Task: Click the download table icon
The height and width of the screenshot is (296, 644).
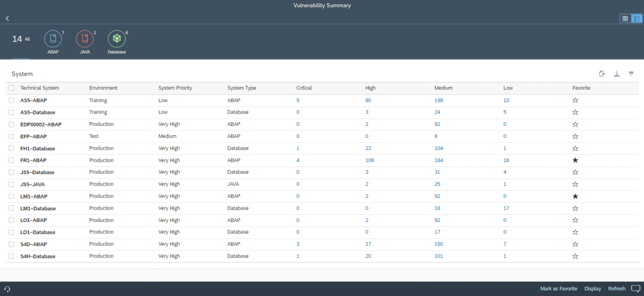Action: point(617,74)
